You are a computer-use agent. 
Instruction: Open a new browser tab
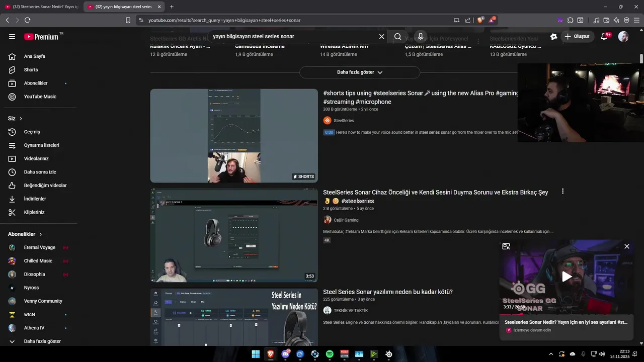tap(172, 7)
